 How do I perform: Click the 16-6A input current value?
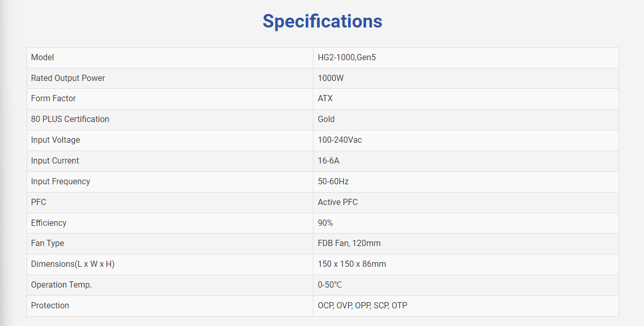(328, 160)
